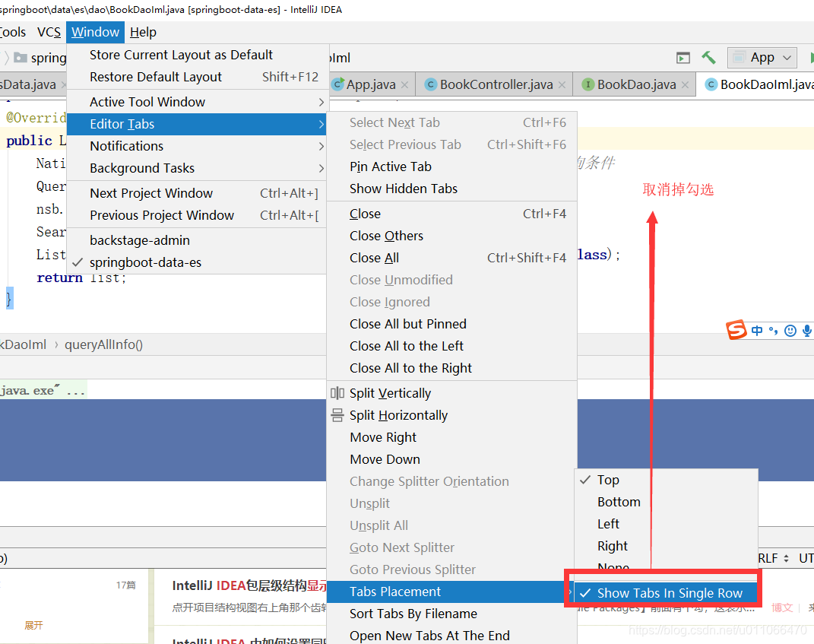Screen dimensions: 814x644
Task: Click the BookDaoIml.java class icon
Action: (x=711, y=84)
